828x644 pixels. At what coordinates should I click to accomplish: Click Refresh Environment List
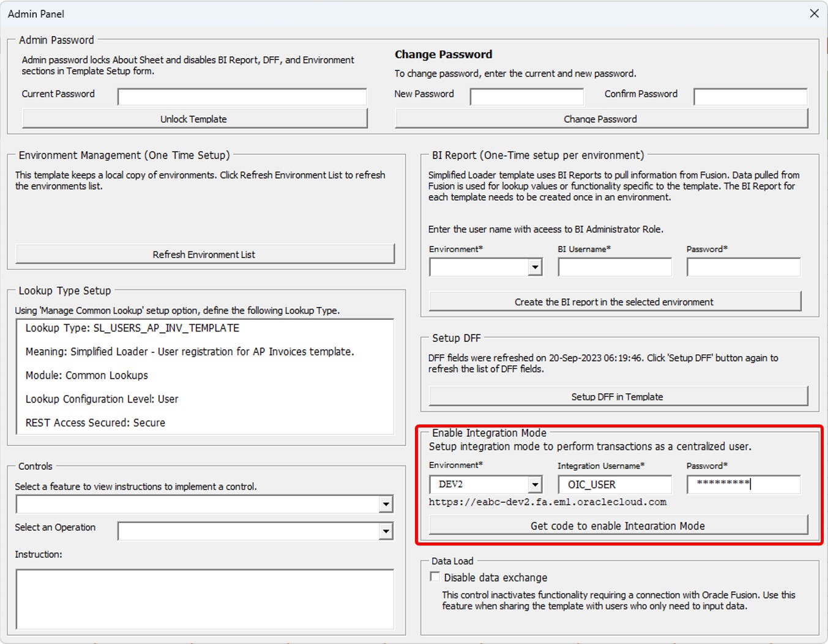coord(204,254)
